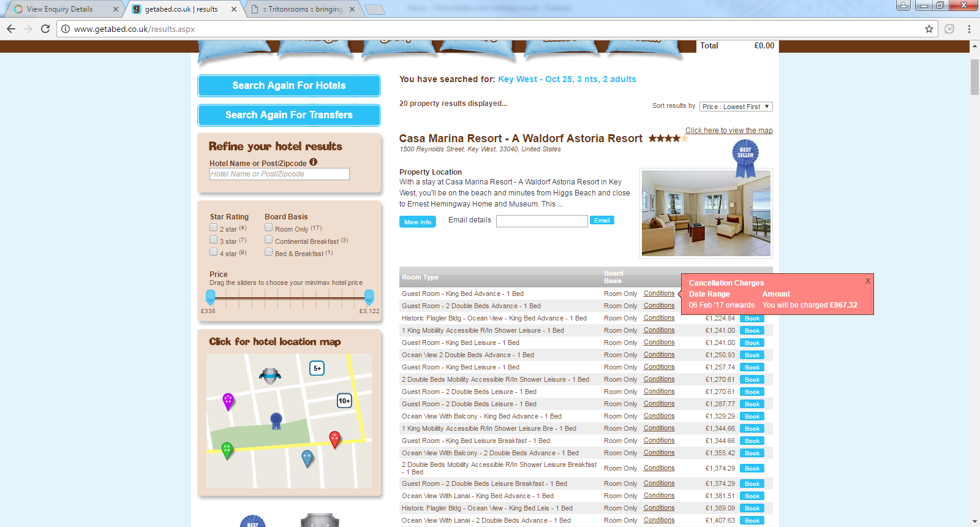Go back with the browser back arrow

[x=11, y=29]
